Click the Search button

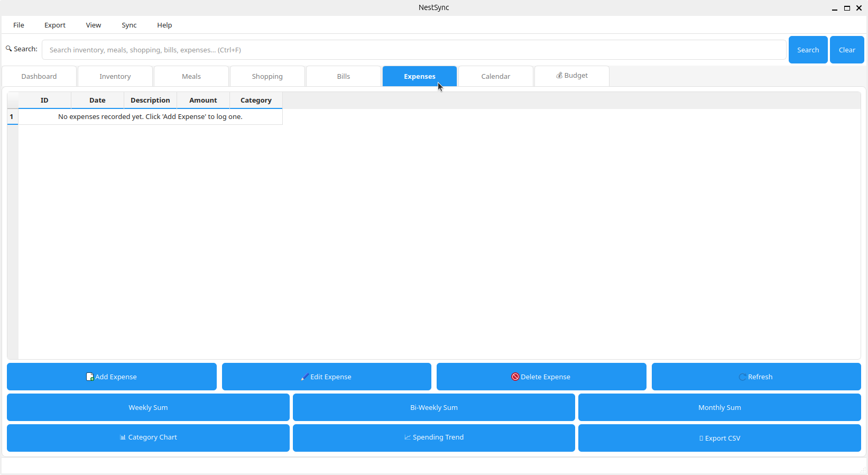[x=808, y=50]
